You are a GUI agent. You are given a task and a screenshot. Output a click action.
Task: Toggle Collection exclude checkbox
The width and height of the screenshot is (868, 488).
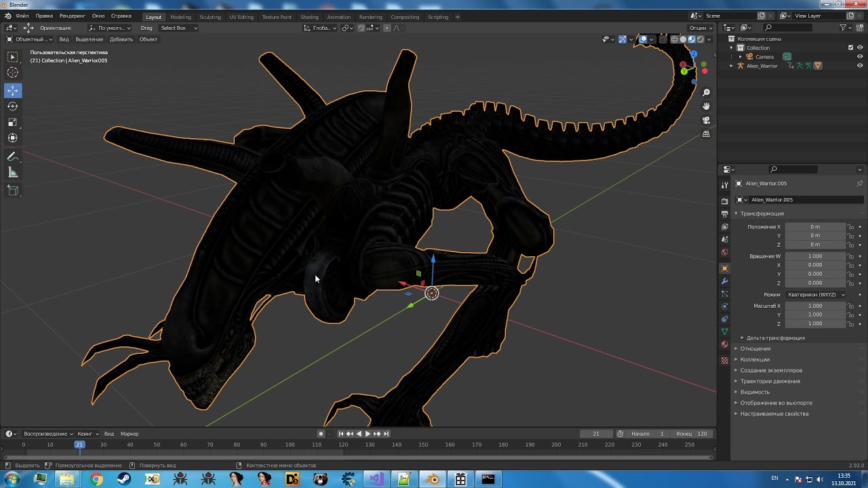click(x=850, y=47)
